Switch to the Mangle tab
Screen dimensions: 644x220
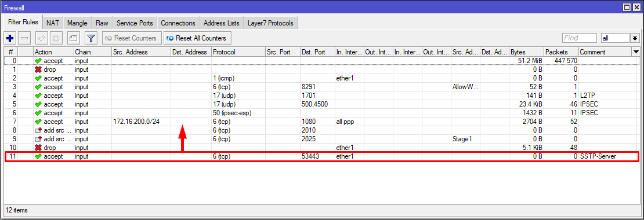(77, 23)
